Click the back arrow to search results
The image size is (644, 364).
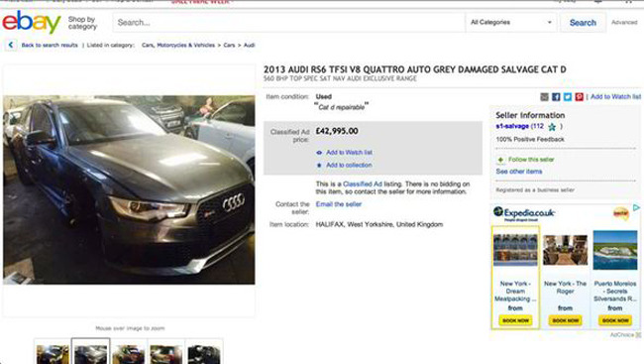tap(11, 46)
